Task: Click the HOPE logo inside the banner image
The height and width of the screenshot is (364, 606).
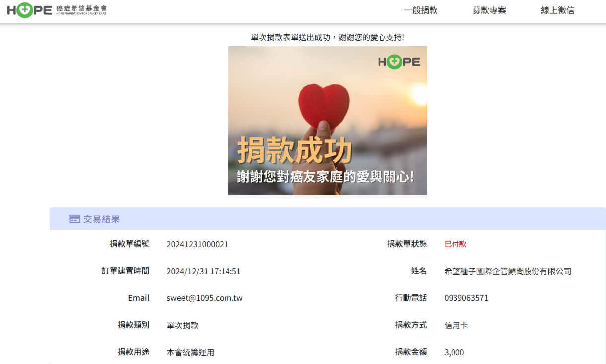Action: pos(399,62)
